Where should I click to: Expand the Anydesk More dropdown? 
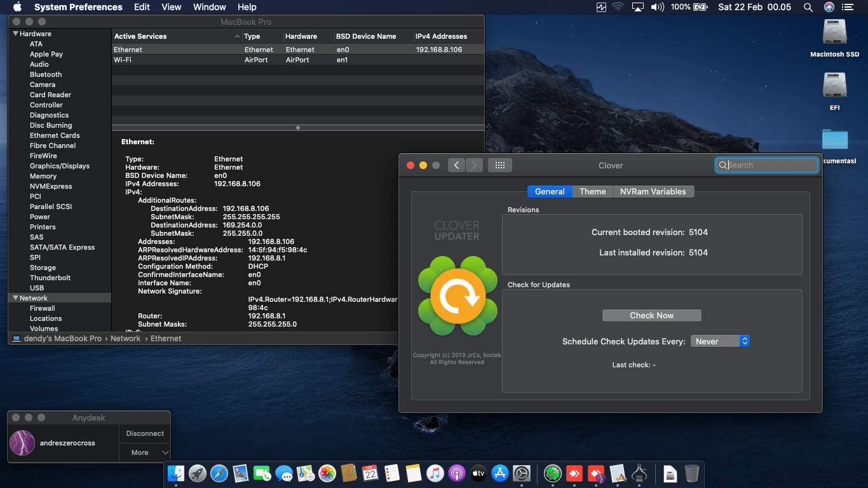pos(145,452)
